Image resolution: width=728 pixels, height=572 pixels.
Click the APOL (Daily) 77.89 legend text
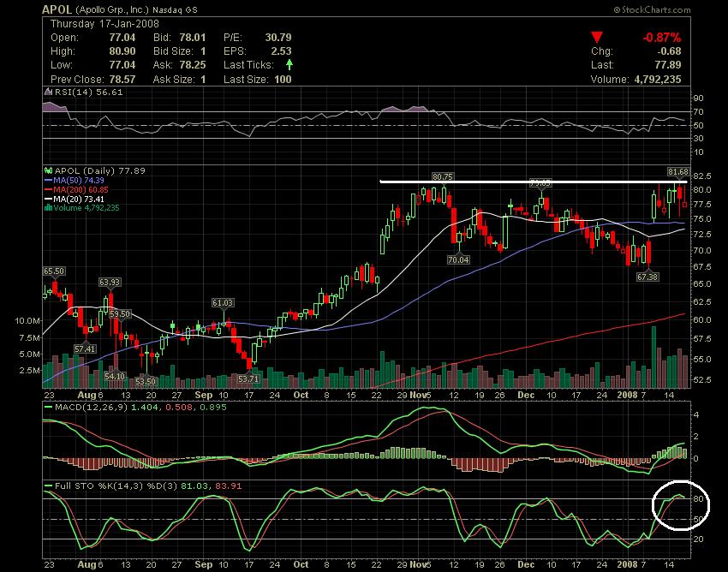[100, 171]
